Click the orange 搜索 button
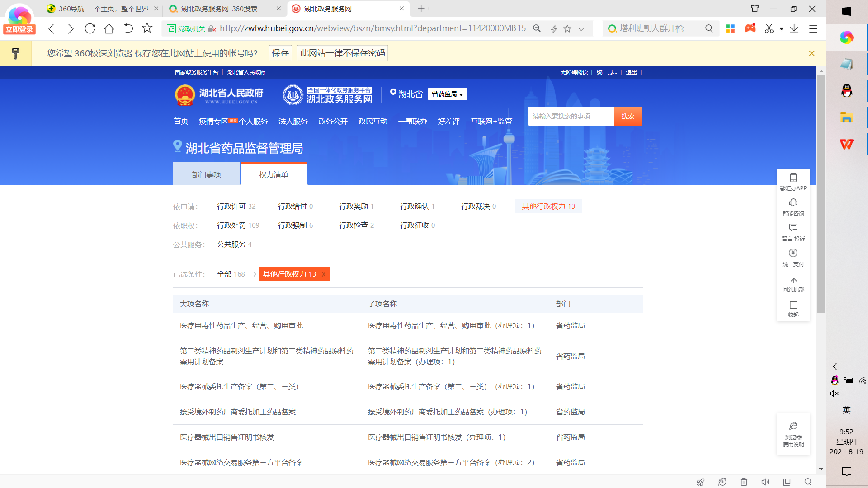The height and width of the screenshot is (488, 868). point(627,116)
